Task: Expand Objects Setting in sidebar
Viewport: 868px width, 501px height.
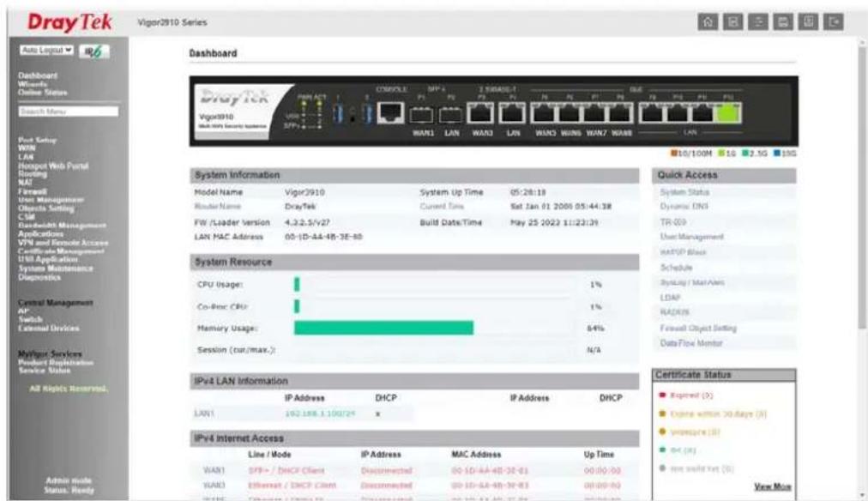Action: click(46, 208)
